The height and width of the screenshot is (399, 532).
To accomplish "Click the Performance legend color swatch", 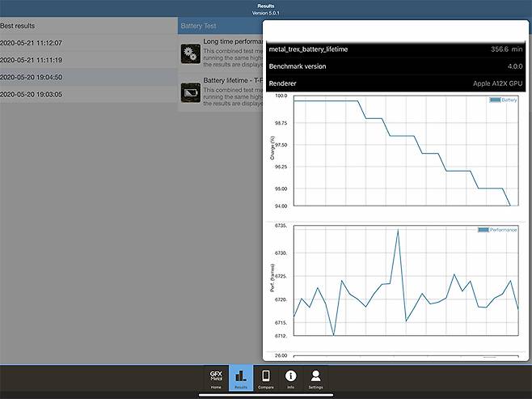I will coord(483,230).
